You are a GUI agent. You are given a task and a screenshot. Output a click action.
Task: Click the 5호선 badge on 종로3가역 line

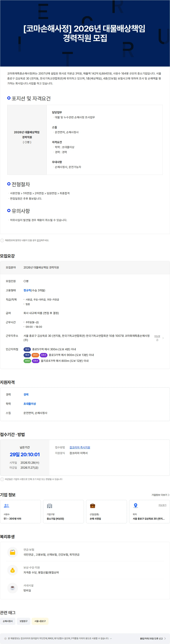tap(44, 355)
